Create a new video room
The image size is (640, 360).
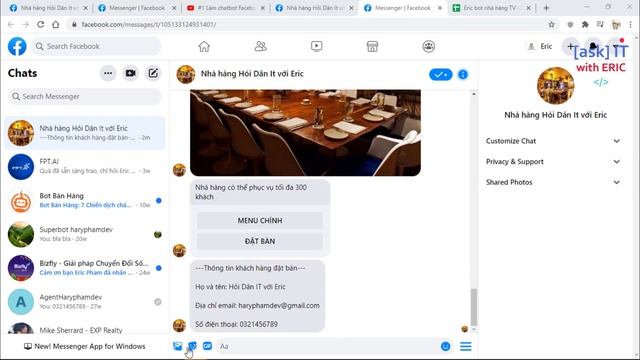(131, 73)
